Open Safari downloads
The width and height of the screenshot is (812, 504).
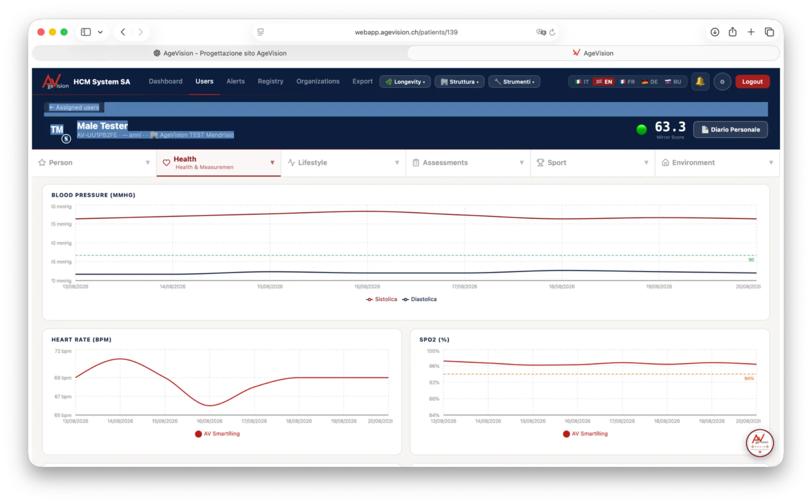pyautogui.click(x=715, y=32)
